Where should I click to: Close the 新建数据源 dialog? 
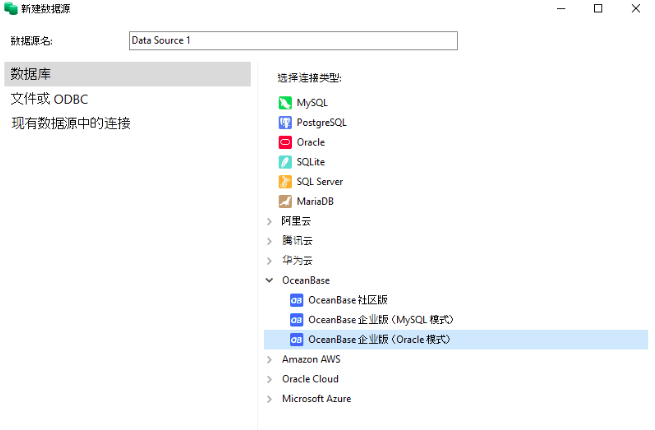(x=636, y=8)
